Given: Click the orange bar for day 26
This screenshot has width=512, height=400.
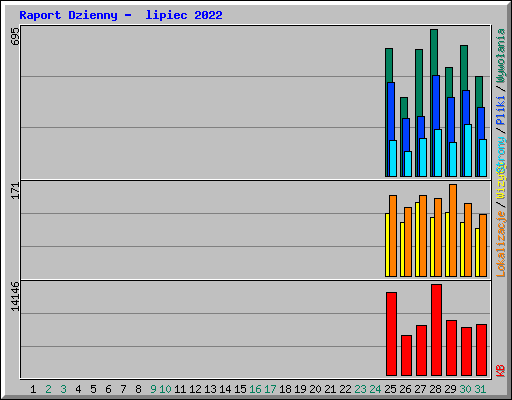Looking at the screenshot, I should click(408, 242).
